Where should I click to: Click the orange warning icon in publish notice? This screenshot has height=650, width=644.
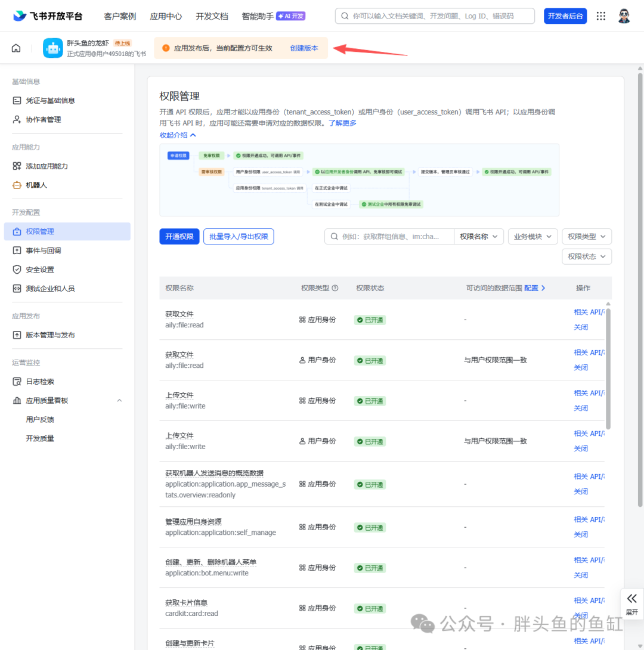pos(166,48)
